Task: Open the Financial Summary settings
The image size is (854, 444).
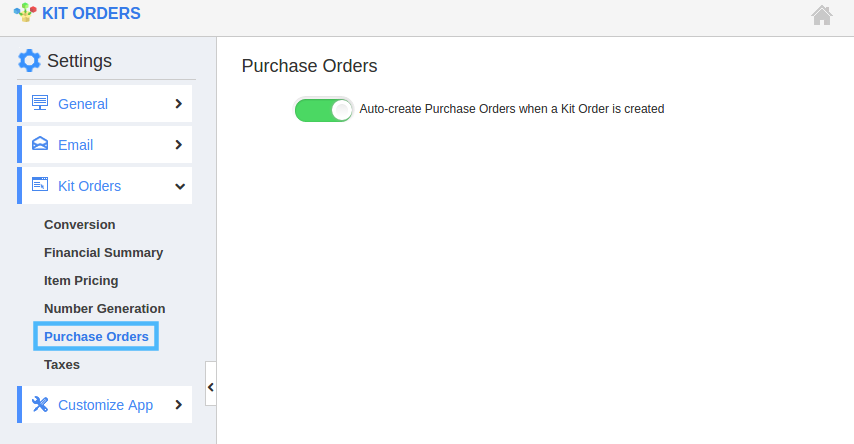Action: click(103, 253)
